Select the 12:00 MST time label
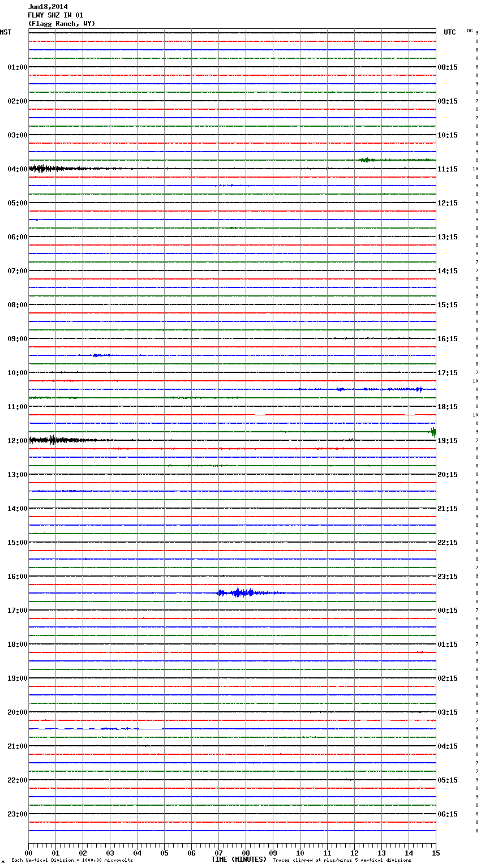 pos(18,441)
